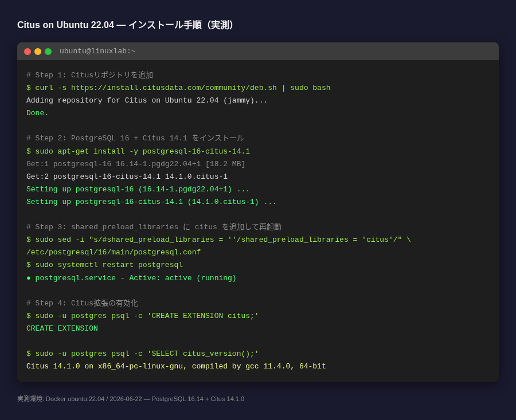Click 'Setting up postgresql-16-citus-14.1' line
The image size is (516, 420).
coord(151,202)
